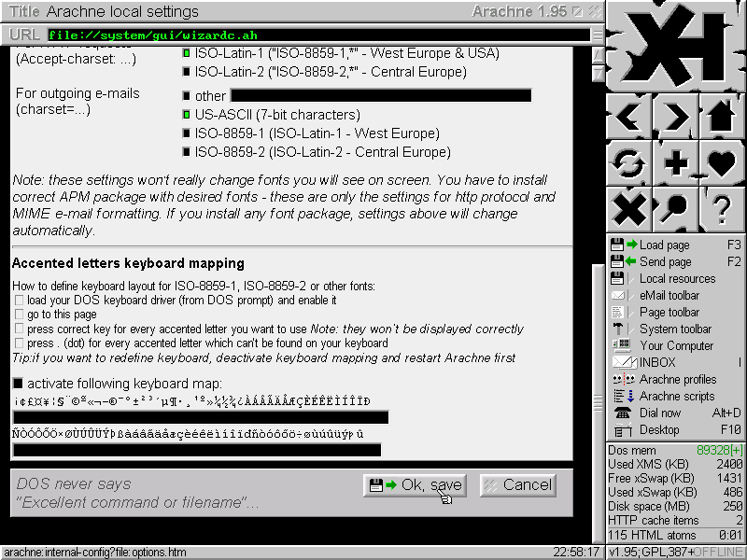Open Local resources menu entry
Screen dimensions: 747x560
click(x=675, y=278)
